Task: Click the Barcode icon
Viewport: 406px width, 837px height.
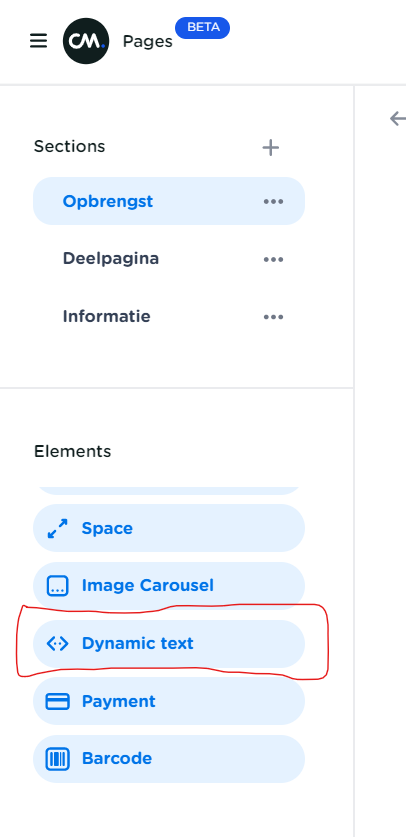Action: [58, 759]
